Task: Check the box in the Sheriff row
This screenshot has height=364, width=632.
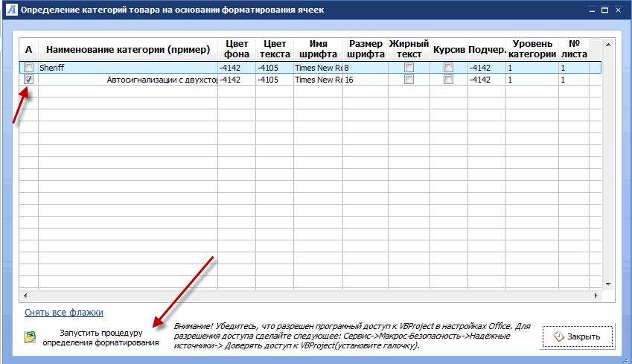Action: (28, 67)
